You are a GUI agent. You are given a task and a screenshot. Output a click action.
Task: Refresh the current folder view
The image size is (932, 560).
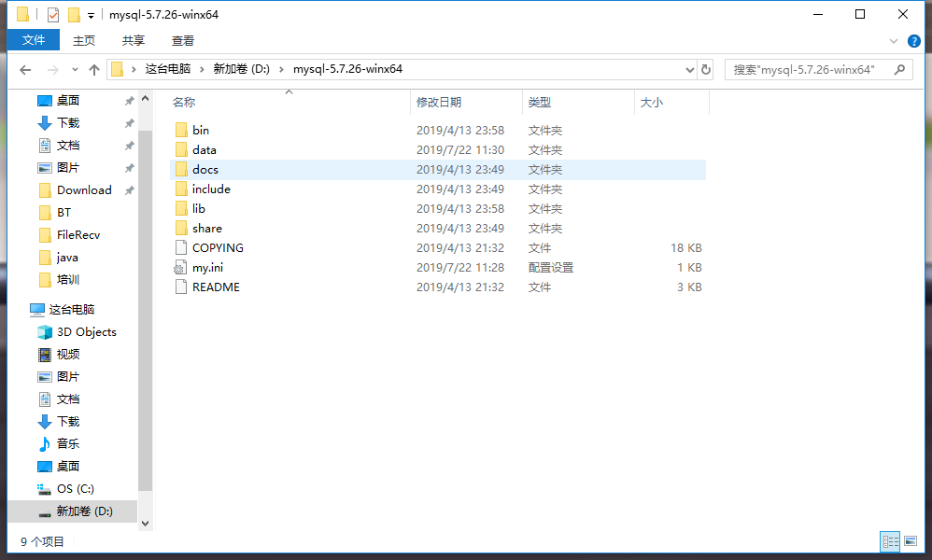tap(706, 69)
